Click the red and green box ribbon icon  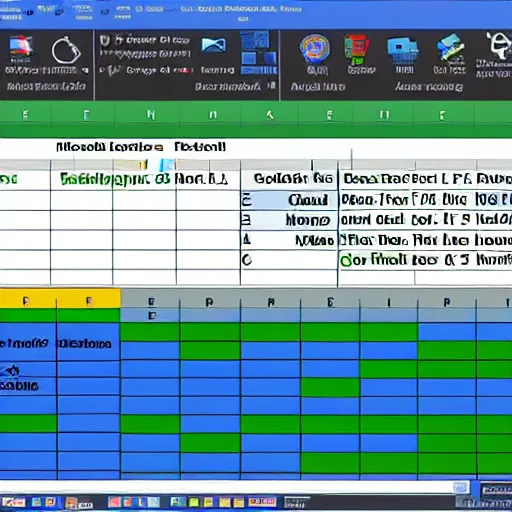(357, 49)
